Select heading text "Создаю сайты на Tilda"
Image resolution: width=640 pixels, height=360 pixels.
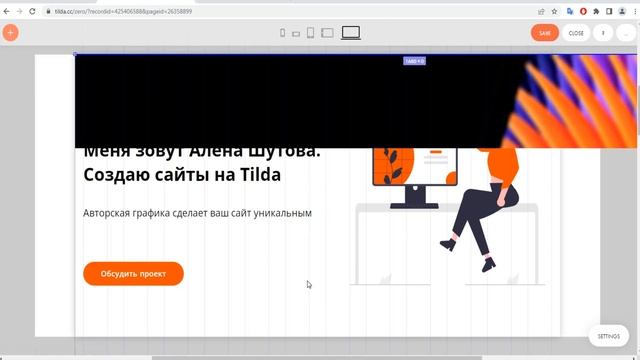point(182,175)
